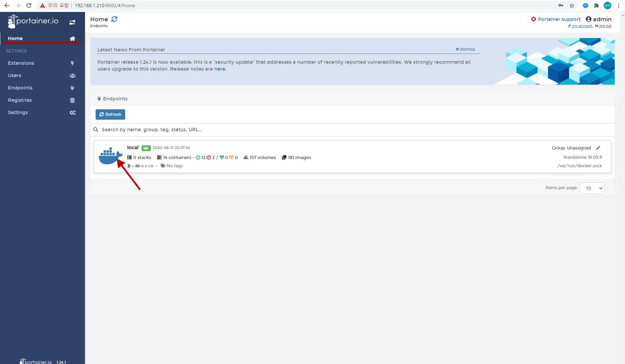Click the Standalone 18.09.8 text

(x=582, y=157)
